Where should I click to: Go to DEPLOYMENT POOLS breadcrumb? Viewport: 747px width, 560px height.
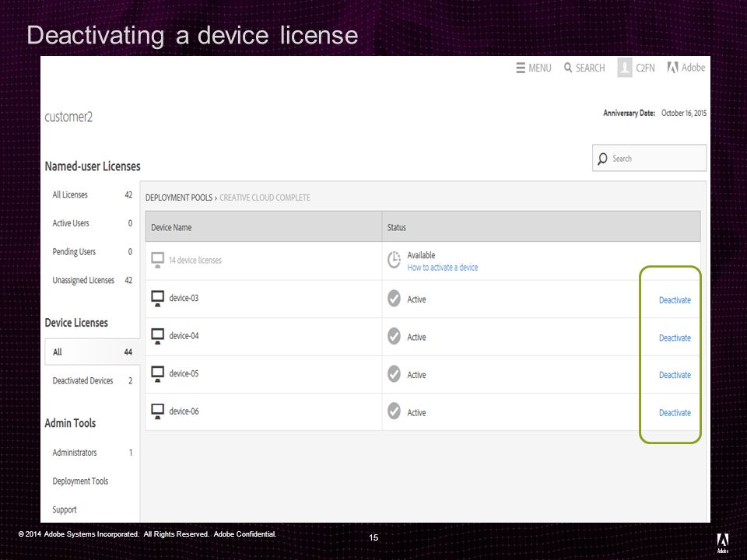[x=179, y=198]
